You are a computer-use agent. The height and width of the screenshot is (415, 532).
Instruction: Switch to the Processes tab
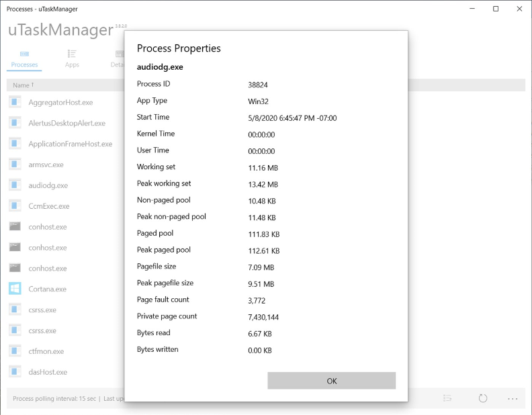click(x=24, y=59)
